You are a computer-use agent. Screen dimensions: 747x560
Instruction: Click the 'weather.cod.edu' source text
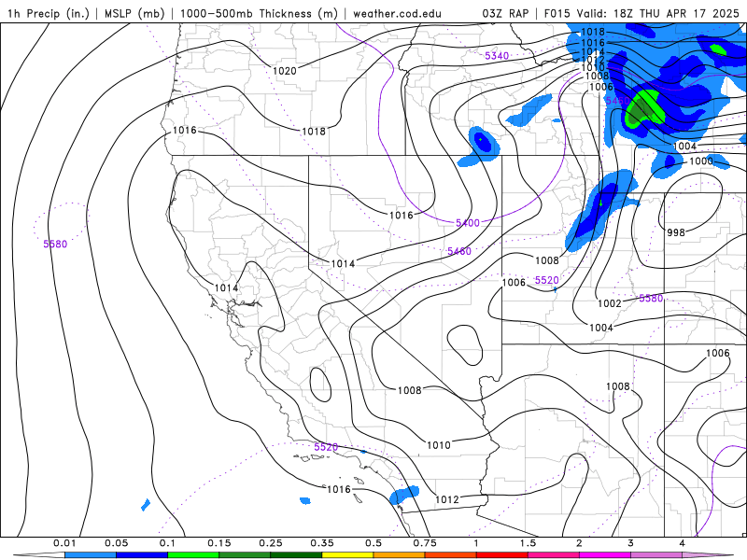click(x=397, y=13)
